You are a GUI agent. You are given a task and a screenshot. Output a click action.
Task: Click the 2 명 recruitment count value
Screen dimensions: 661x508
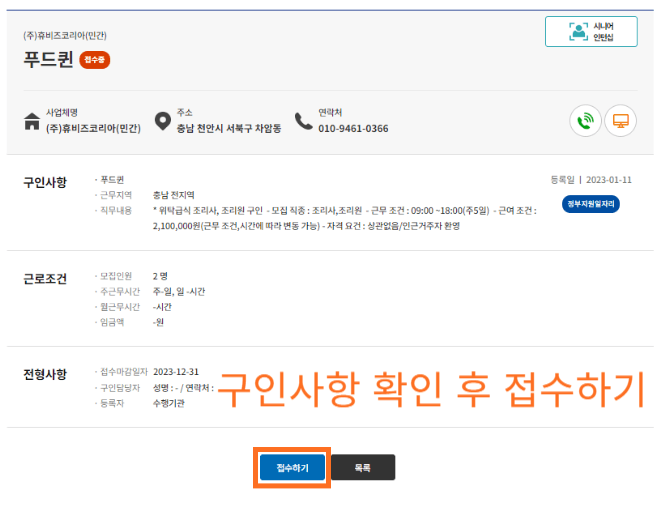pos(160,276)
